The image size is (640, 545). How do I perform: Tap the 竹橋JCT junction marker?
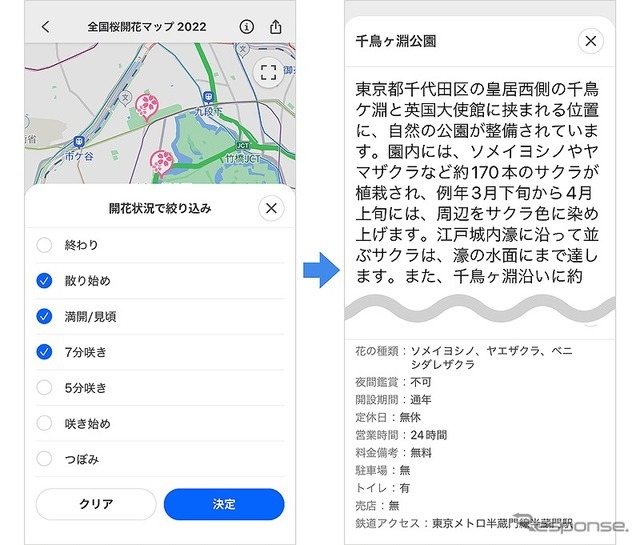tap(243, 145)
